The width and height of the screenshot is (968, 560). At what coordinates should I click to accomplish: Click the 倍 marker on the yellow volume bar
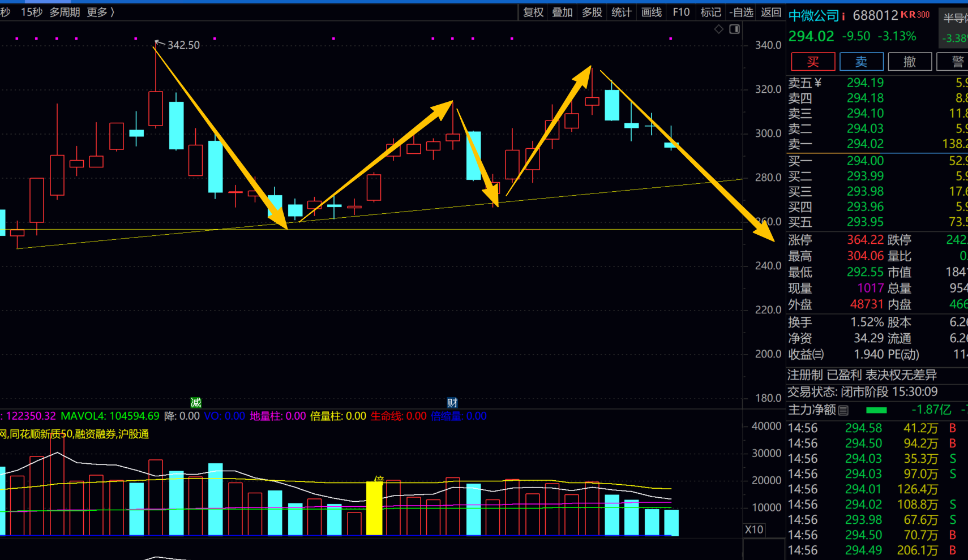(379, 480)
